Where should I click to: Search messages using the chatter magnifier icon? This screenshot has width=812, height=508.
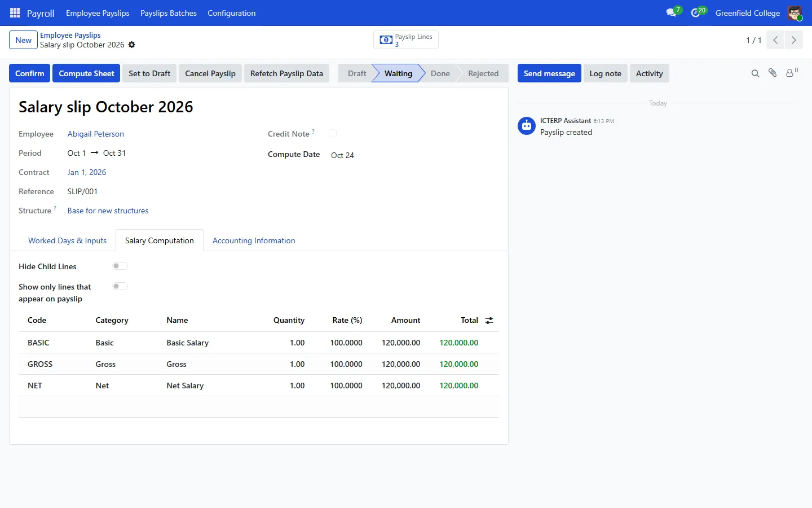(x=756, y=73)
